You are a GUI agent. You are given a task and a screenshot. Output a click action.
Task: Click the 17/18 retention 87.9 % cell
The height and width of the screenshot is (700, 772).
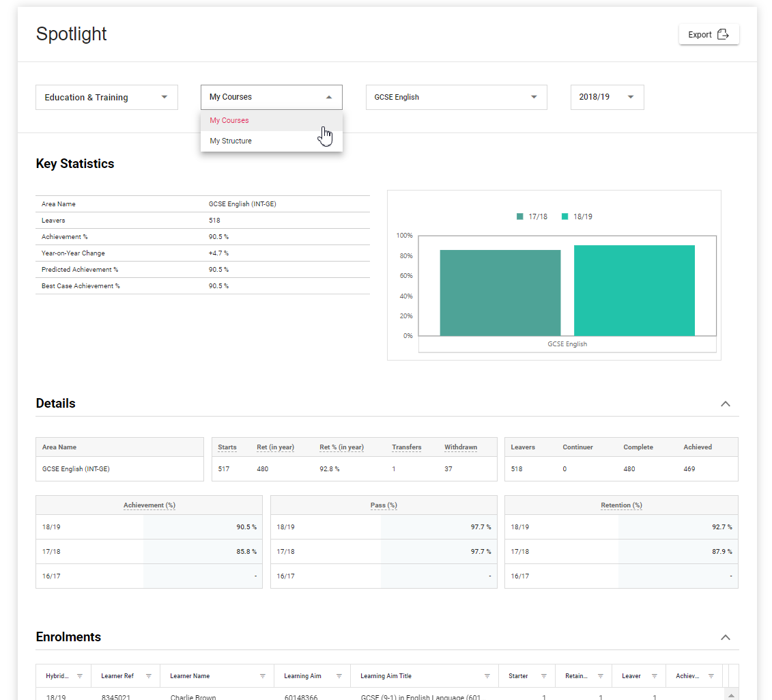pos(678,552)
